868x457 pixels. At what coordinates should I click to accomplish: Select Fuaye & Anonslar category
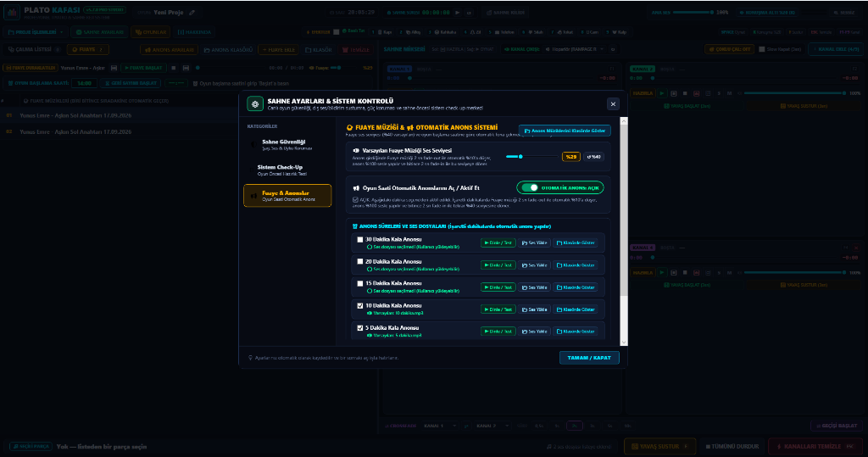pyautogui.click(x=287, y=196)
